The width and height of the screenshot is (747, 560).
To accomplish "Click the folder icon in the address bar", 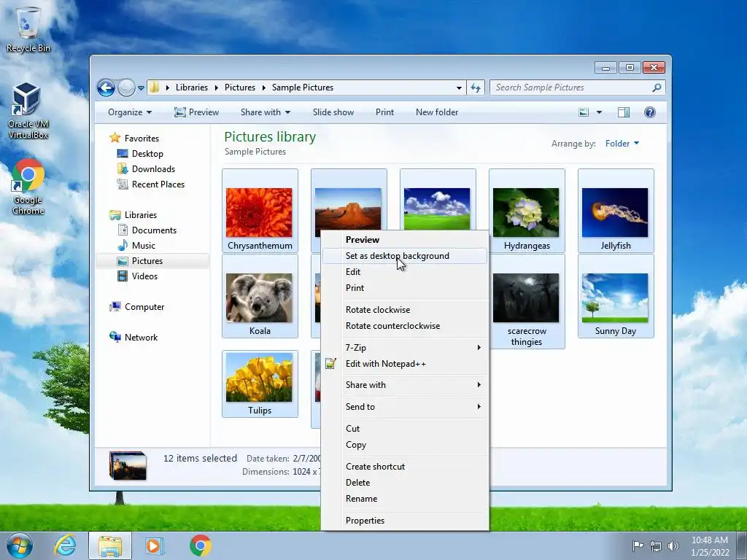I will point(155,87).
